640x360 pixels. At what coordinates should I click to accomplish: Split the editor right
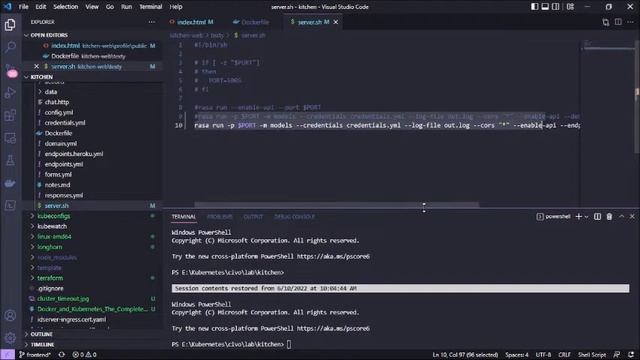618,22
